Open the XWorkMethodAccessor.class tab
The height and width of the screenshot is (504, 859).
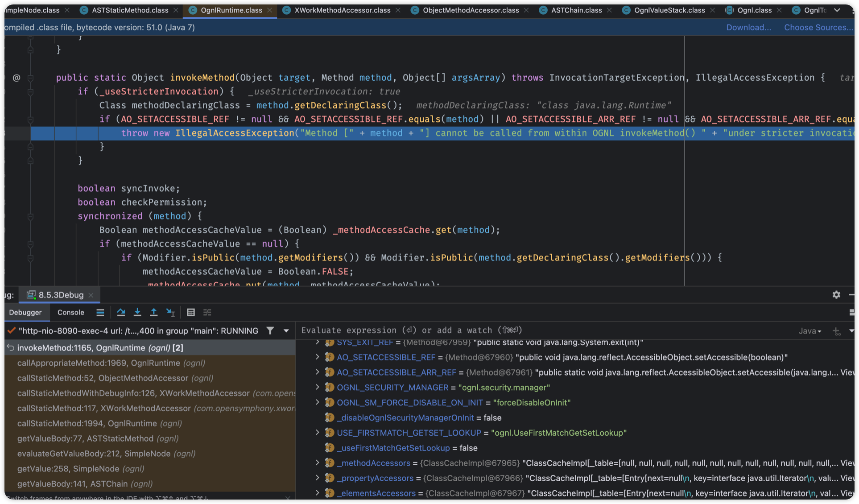pos(343,10)
